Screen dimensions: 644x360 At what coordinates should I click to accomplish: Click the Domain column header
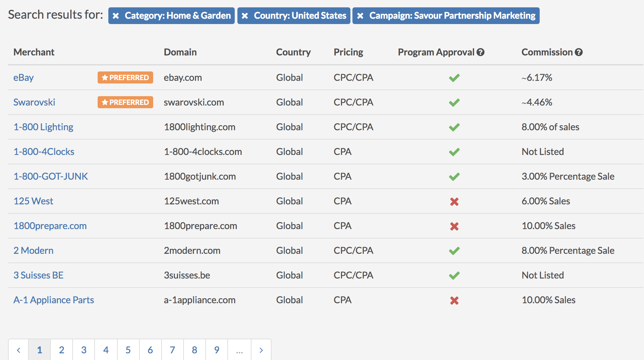point(180,52)
